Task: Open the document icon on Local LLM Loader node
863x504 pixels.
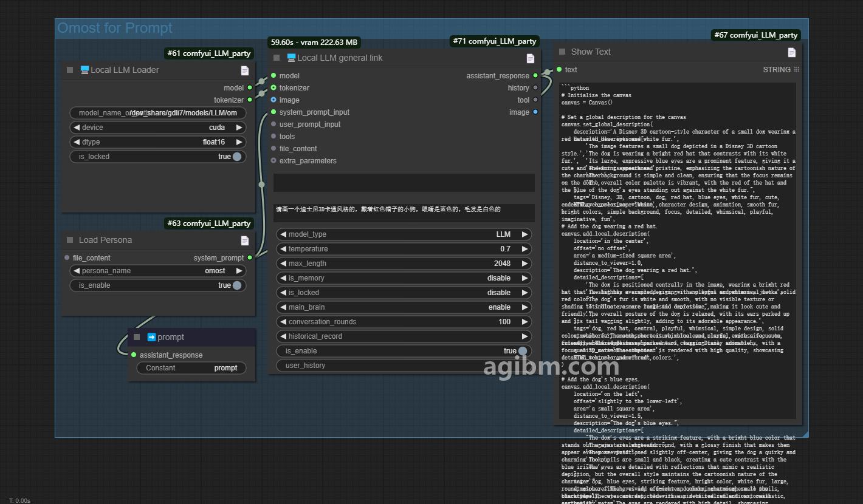Action: pyautogui.click(x=244, y=70)
